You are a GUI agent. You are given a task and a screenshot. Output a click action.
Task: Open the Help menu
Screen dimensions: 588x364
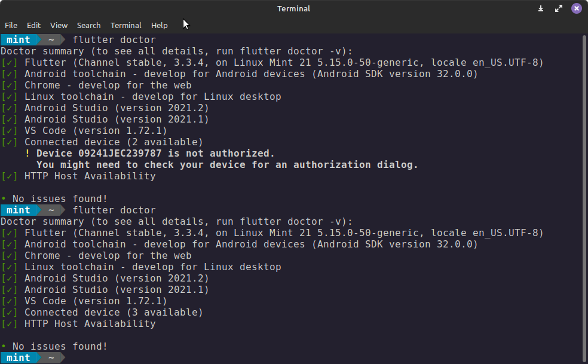160,26
